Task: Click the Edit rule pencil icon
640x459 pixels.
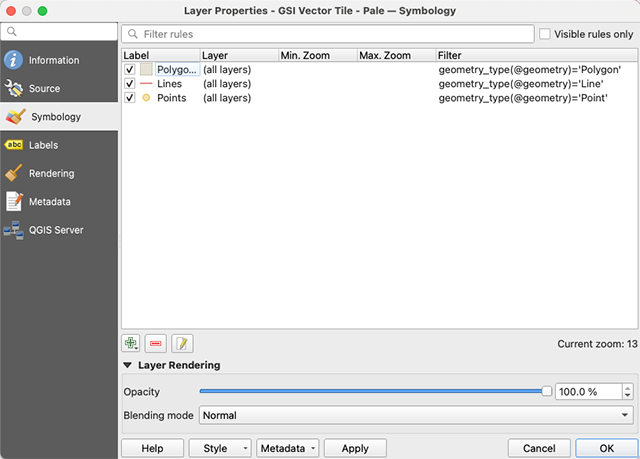Action: (x=182, y=344)
